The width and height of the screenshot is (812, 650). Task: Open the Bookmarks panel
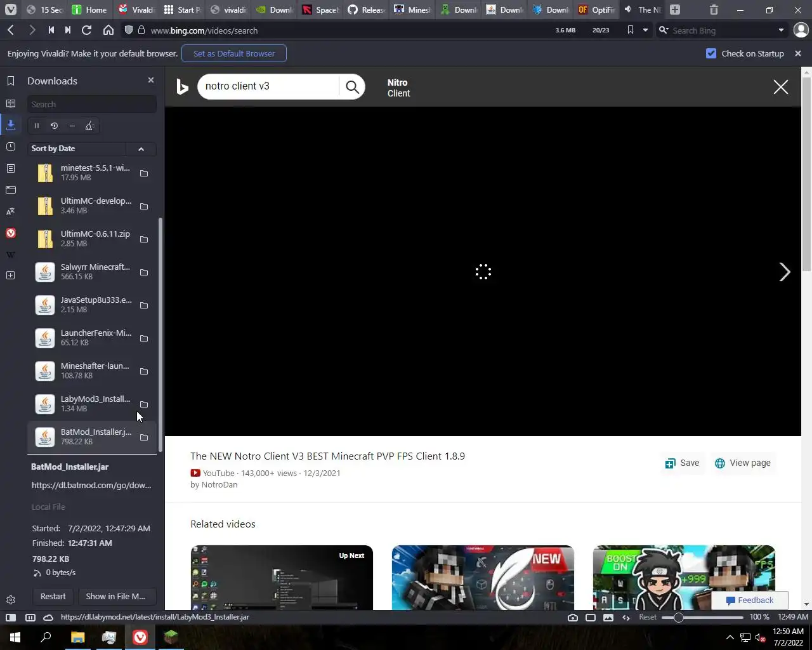(11, 81)
